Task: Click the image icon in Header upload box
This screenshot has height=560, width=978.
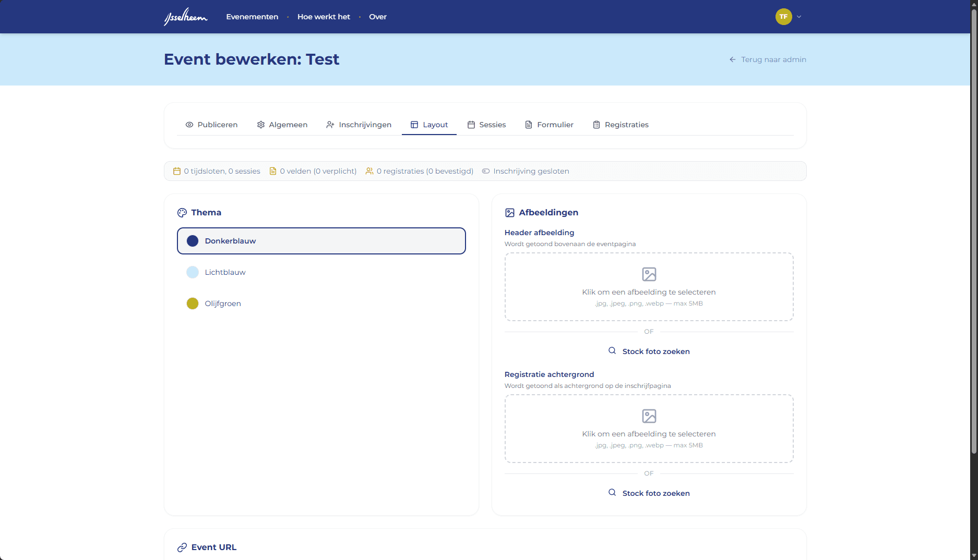Action: tap(649, 274)
